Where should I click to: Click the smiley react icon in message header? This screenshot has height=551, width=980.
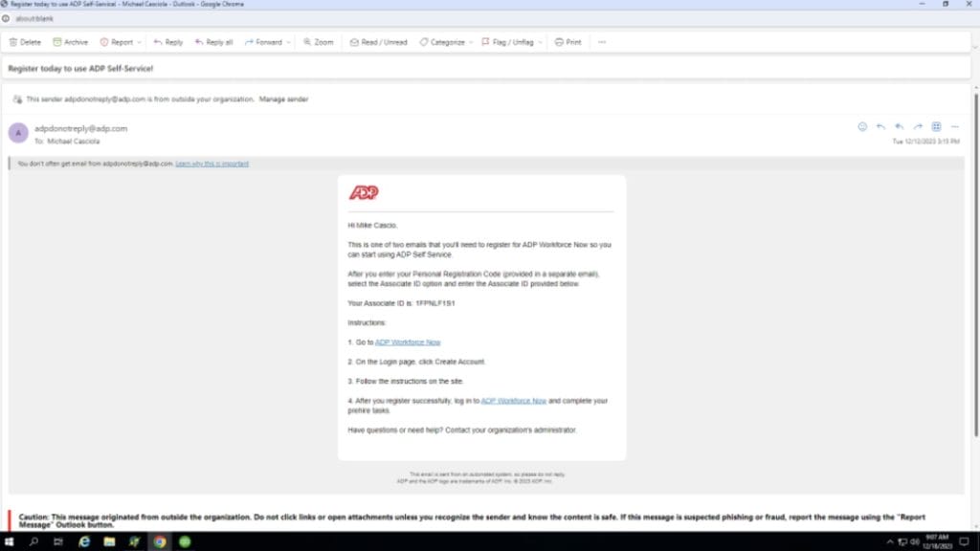click(862, 126)
